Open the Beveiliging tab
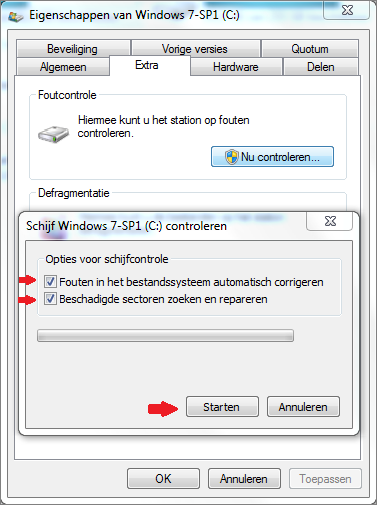The height and width of the screenshot is (505, 377). [x=73, y=49]
